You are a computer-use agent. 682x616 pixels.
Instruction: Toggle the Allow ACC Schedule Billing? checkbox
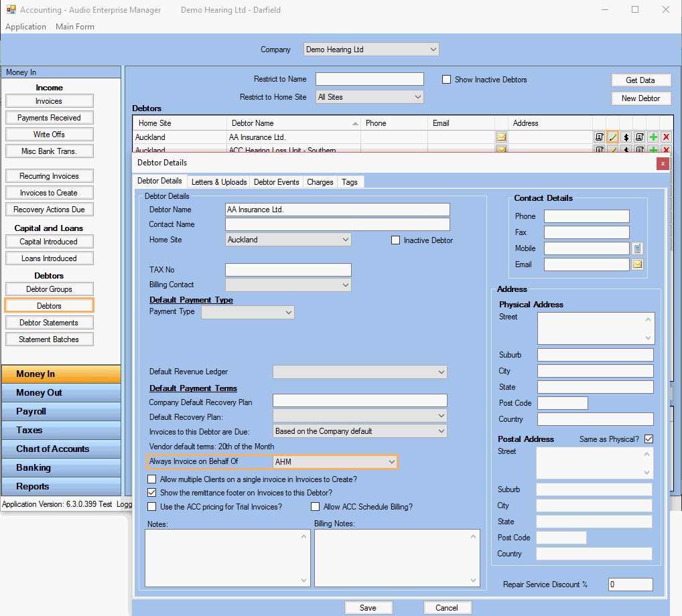click(316, 507)
